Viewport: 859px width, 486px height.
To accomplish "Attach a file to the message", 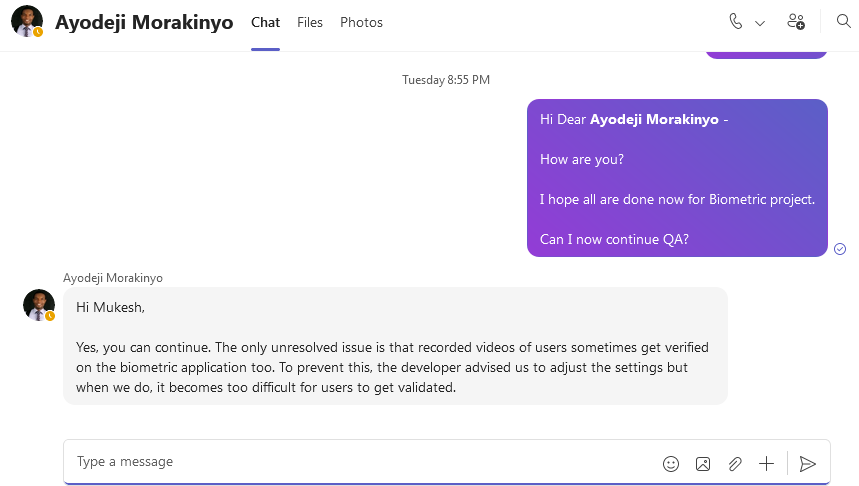I will [735, 464].
